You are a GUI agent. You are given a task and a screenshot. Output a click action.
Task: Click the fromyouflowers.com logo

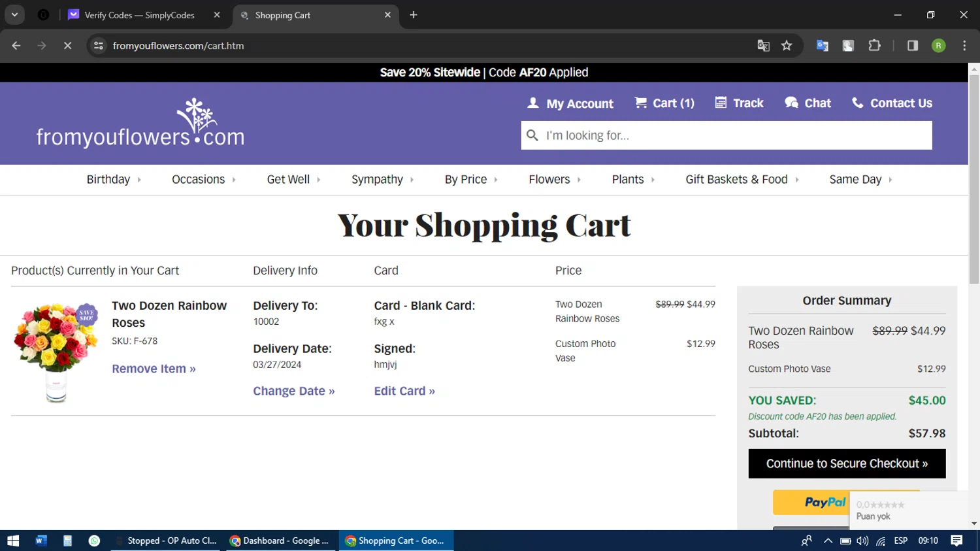(140, 123)
